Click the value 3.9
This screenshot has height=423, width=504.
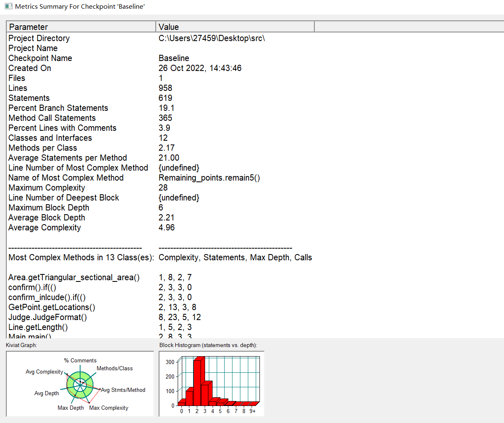click(164, 128)
